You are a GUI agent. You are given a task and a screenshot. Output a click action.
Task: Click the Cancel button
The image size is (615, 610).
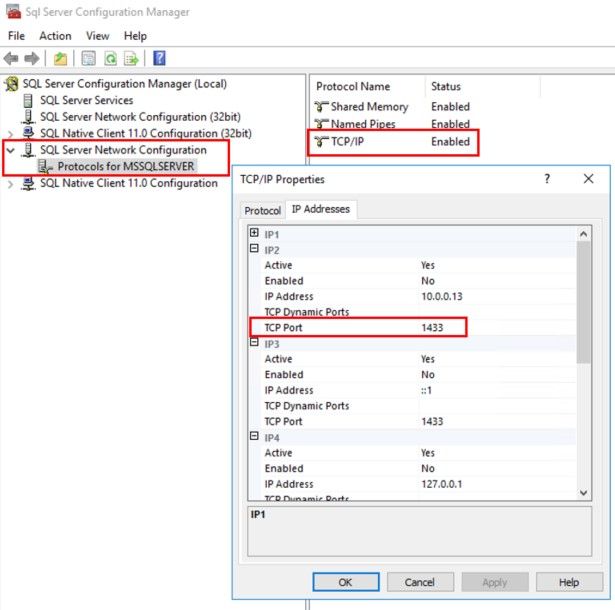click(x=419, y=582)
